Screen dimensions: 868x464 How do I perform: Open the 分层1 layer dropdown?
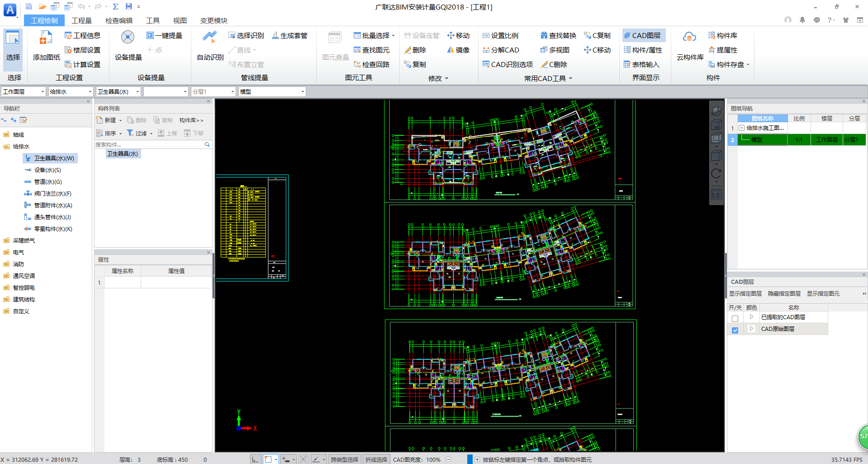(213, 91)
